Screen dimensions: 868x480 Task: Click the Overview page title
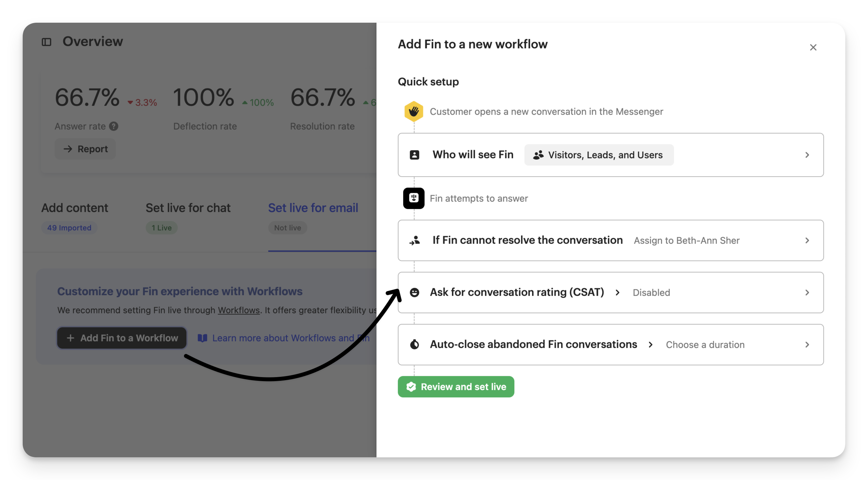[x=93, y=41]
